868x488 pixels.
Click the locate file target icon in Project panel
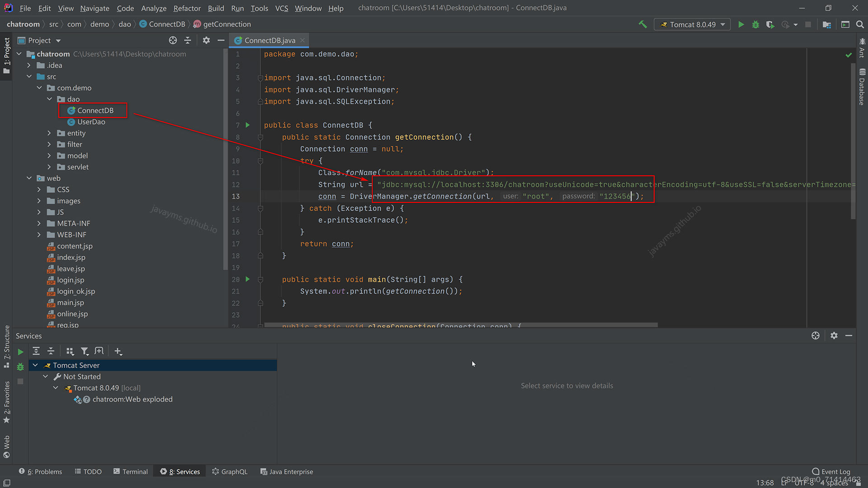click(173, 40)
